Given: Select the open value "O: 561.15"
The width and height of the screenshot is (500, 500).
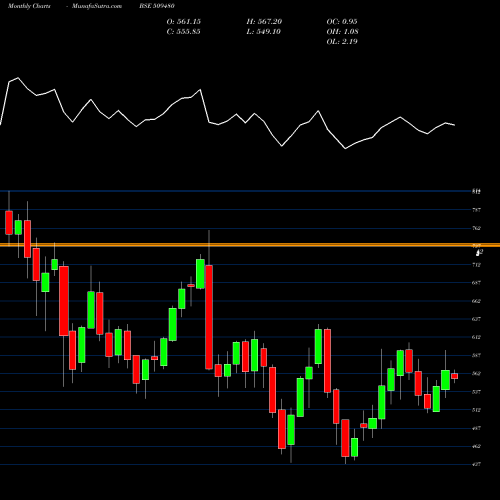Looking at the screenshot, I should [184, 22].
